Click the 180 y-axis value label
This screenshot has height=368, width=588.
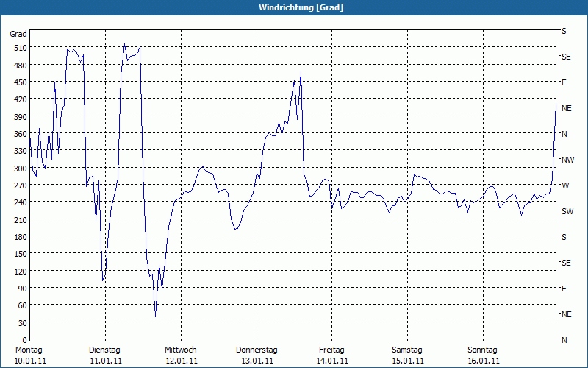18,237
